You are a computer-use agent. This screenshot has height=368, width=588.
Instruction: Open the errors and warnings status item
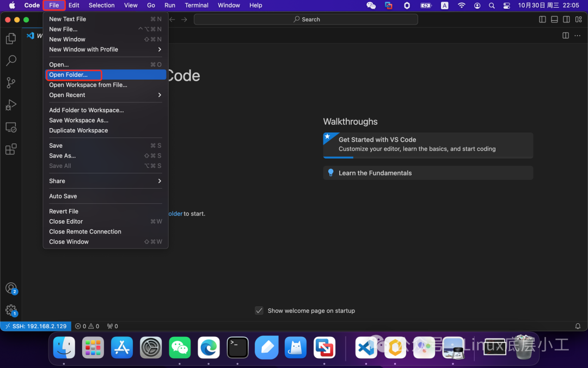[87, 326]
